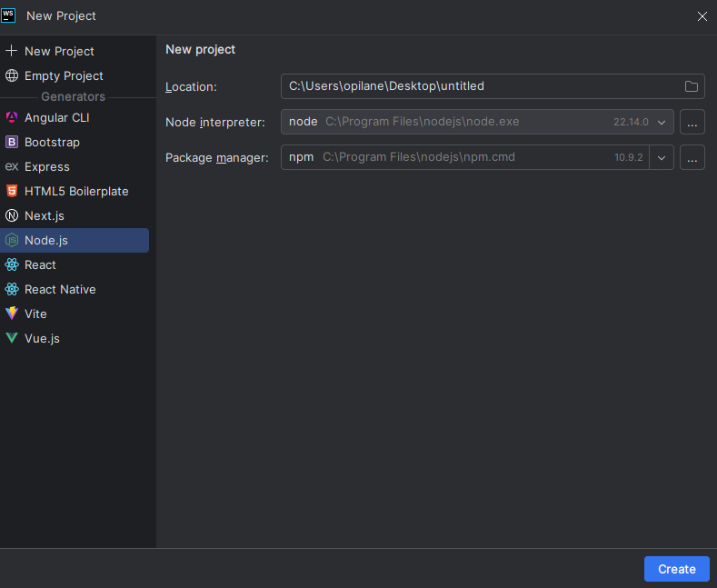Click the Location label
Image resolution: width=717 pixels, height=588 pixels.
191,87
